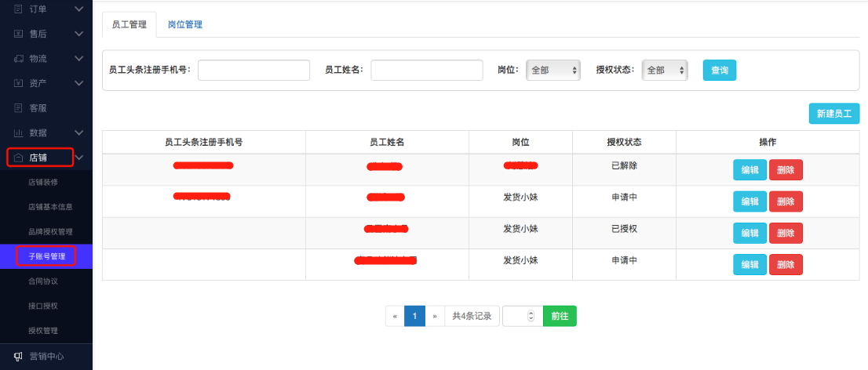Expand the 数据 menu chevron
Image resolution: width=868 pixels, height=370 pixels.
click(79, 132)
